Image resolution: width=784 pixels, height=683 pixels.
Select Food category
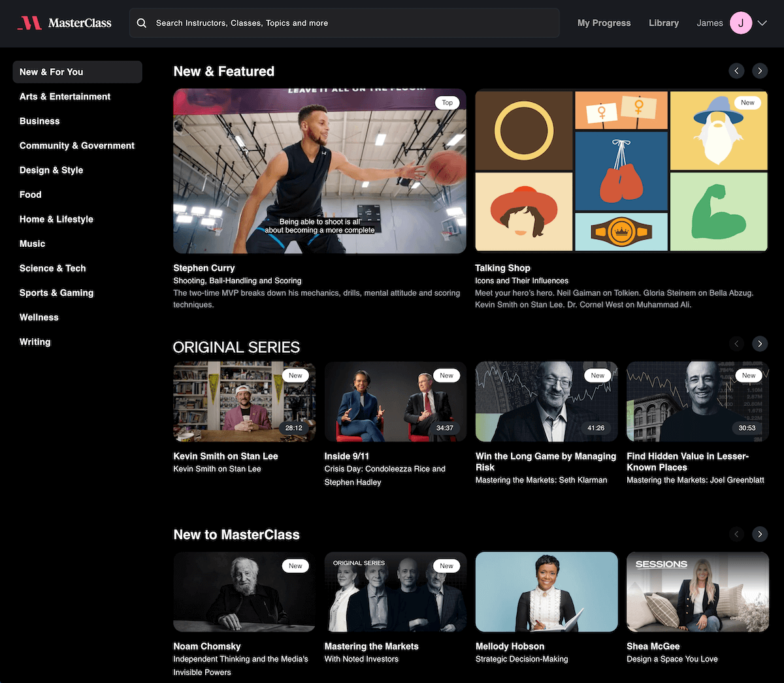[x=30, y=195]
